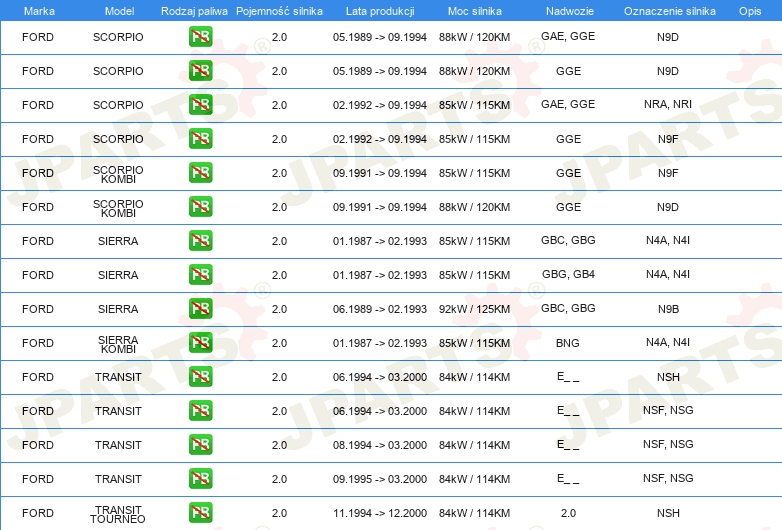Click fuel icon in Sierra Kombi row
Image resolution: width=782 pixels, height=530 pixels.
[200, 343]
